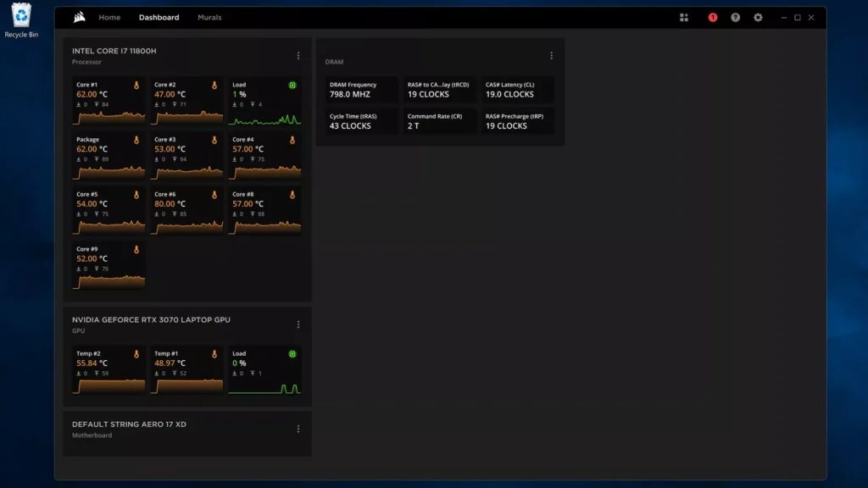Open Intel Core i7 processor options menu
The width and height of the screenshot is (868, 488).
[298, 56]
